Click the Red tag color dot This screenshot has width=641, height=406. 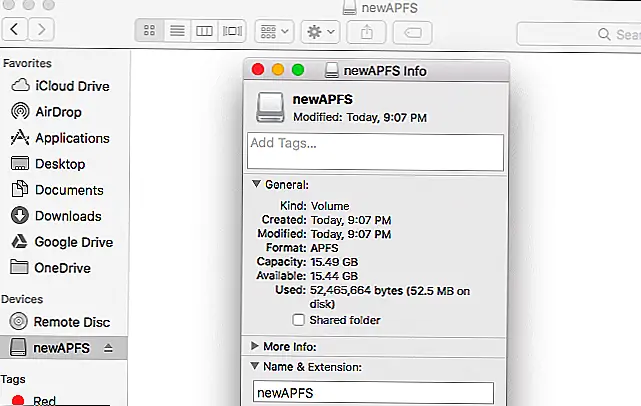click(18, 401)
